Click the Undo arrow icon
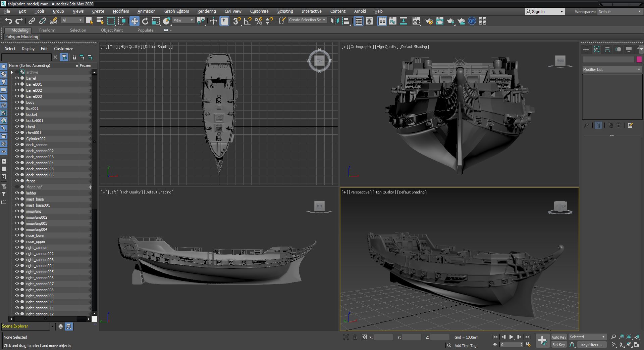Viewport: 644px width, 350px height. (x=8, y=21)
